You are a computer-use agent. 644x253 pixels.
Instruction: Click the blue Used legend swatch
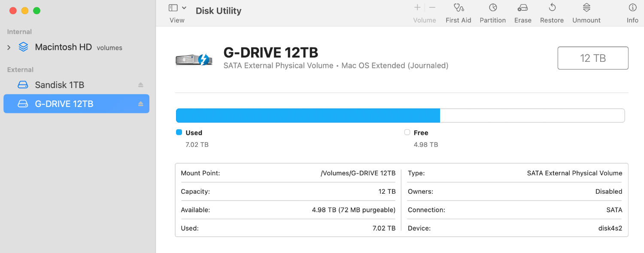(179, 132)
